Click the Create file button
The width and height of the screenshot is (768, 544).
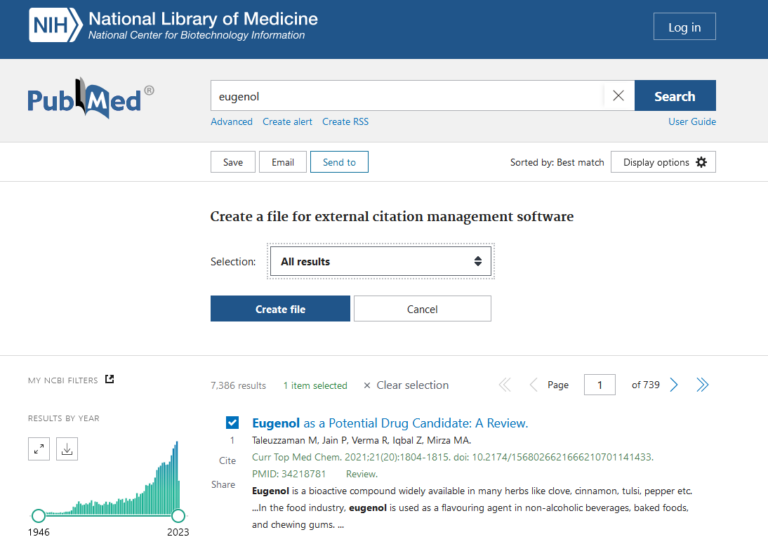pos(280,309)
